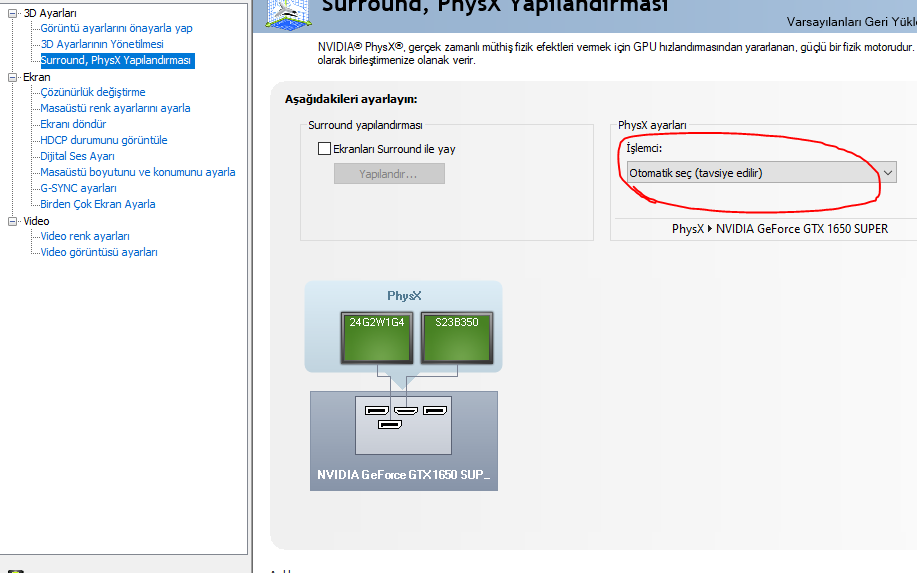This screenshot has height=573, width=917.
Task: Collapse the 3D Ayarları tree node
Action: pyautogui.click(x=12, y=13)
